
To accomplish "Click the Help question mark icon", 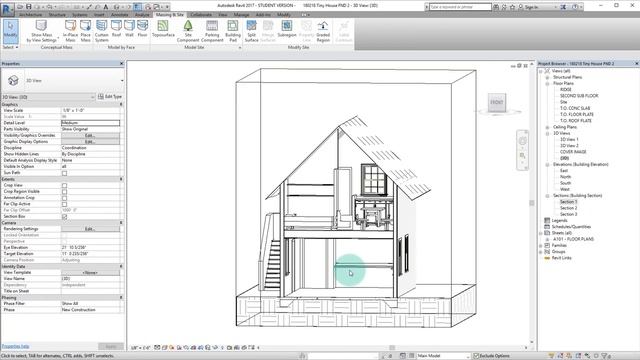I will [x=575, y=7].
